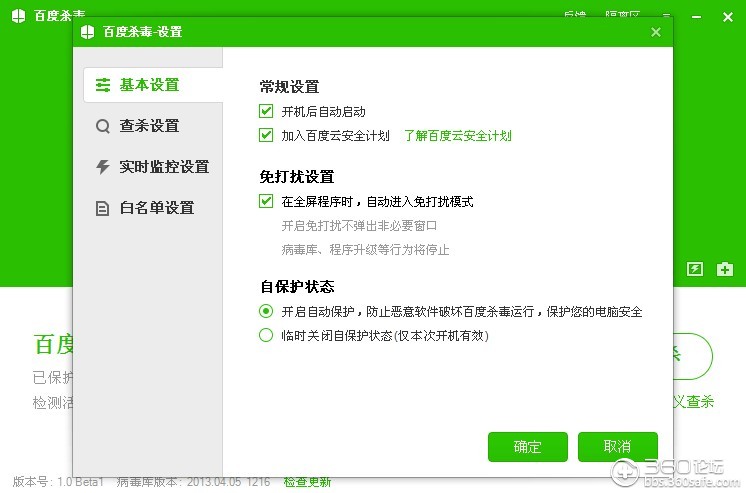
Task: Select 临时关闭自保护状态 radio option
Action: (x=266, y=336)
